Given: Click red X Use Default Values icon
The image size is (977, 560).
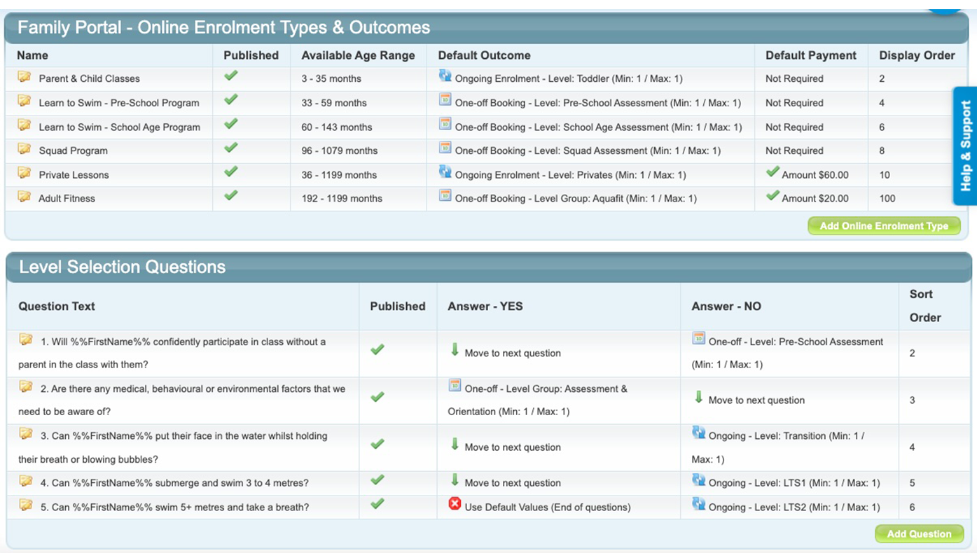Looking at the screenshot, I should click(x=455, y=504).
